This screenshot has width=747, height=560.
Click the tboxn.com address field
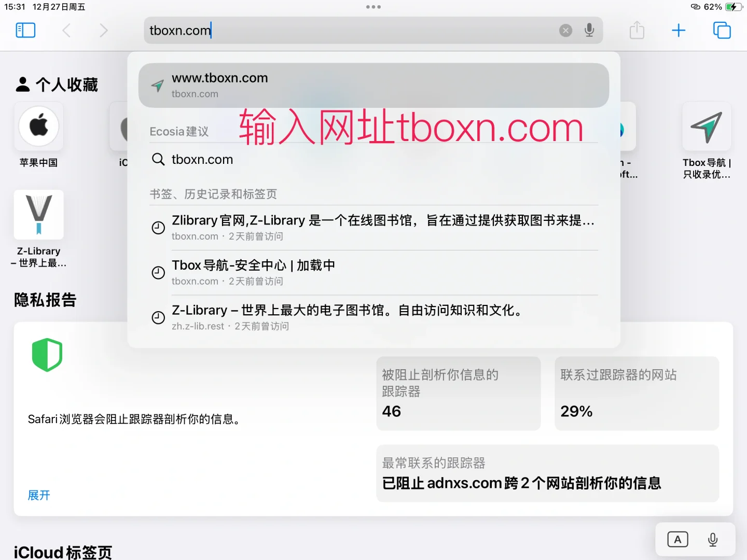pos(374,30)
